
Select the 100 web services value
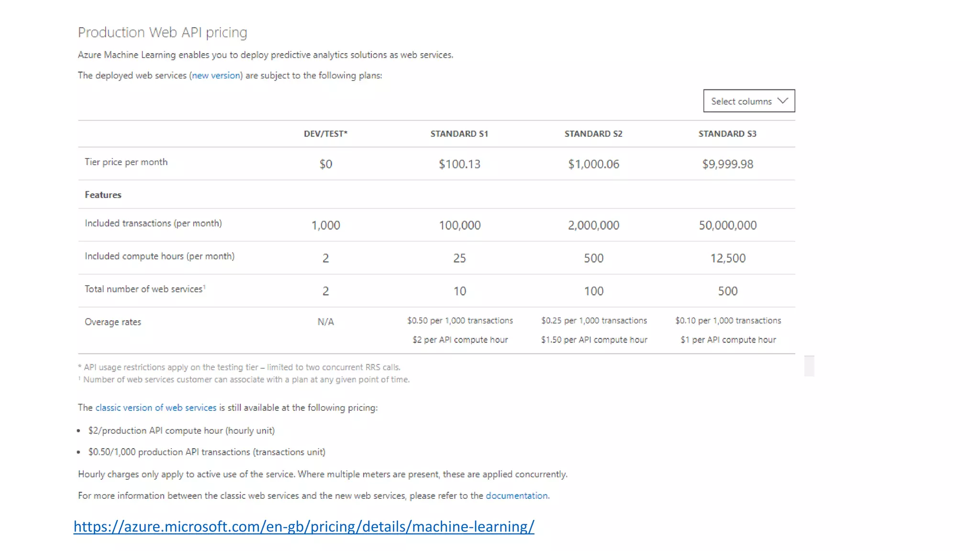click(594, 291)
